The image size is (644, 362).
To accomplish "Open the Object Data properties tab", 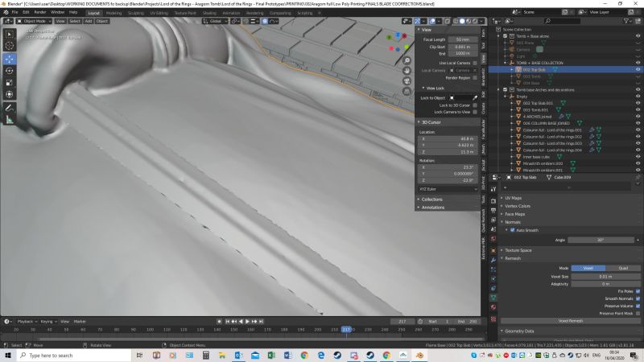I will pyautogui.click(x=493, y=298).
